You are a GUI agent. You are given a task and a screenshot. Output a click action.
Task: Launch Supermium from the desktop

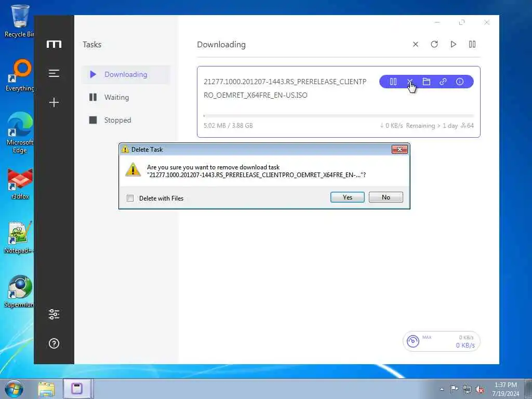19,291
